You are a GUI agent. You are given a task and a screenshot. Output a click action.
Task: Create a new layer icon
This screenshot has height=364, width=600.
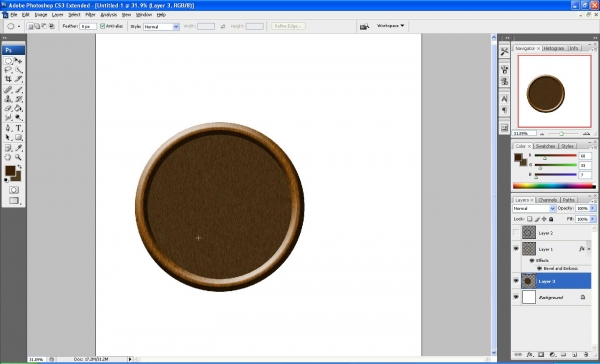tap(575, 355)
